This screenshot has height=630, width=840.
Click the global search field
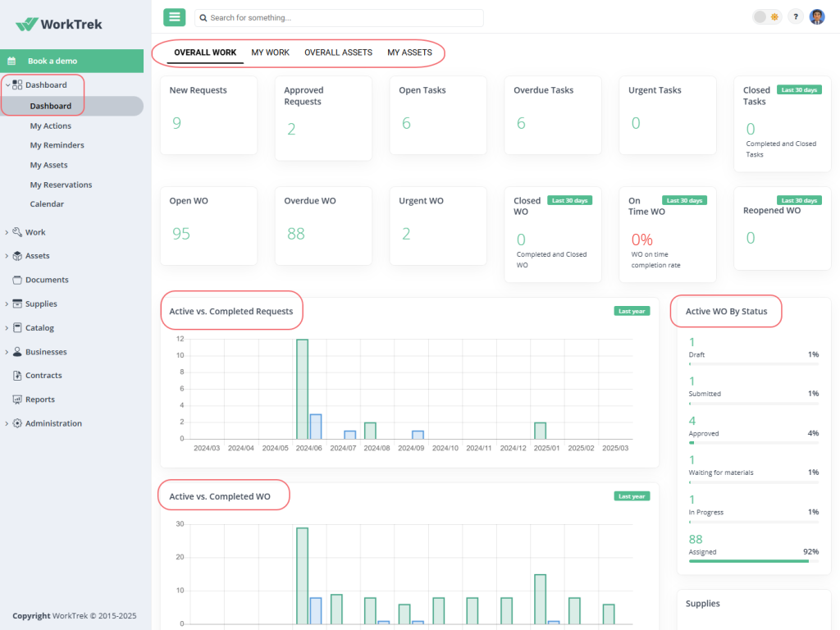(x=339, y=17)
